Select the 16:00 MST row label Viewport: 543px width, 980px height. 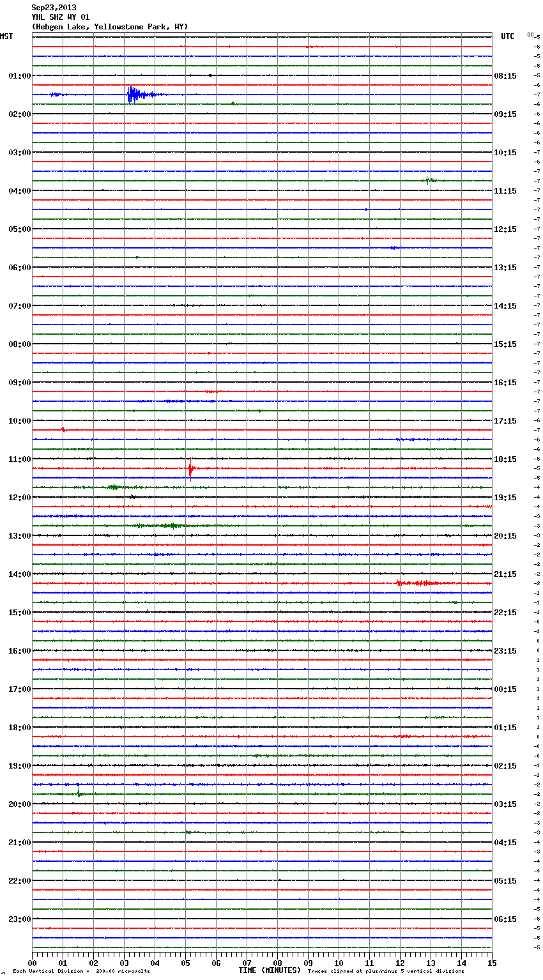(x=20, y=651)
